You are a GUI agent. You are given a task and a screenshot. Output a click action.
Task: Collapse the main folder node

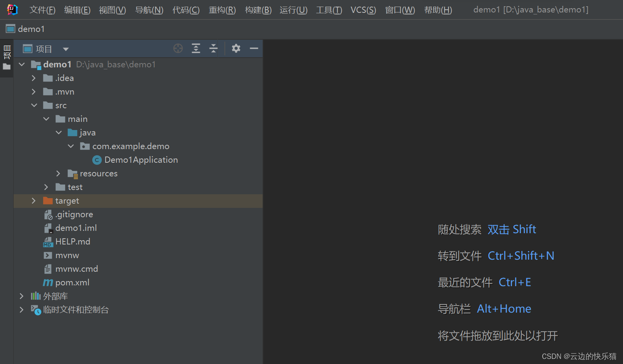coord(46,119)
